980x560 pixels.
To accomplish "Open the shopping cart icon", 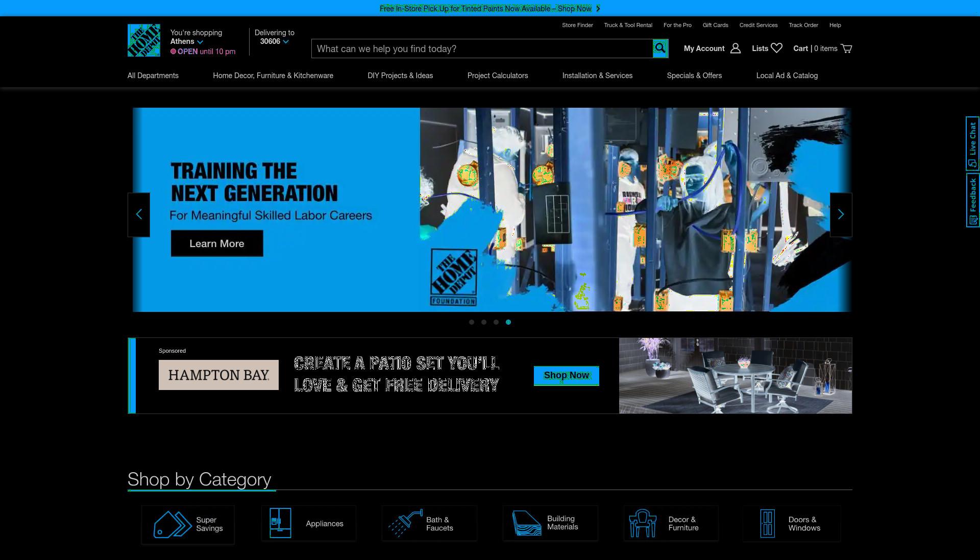I will (846, 48).
